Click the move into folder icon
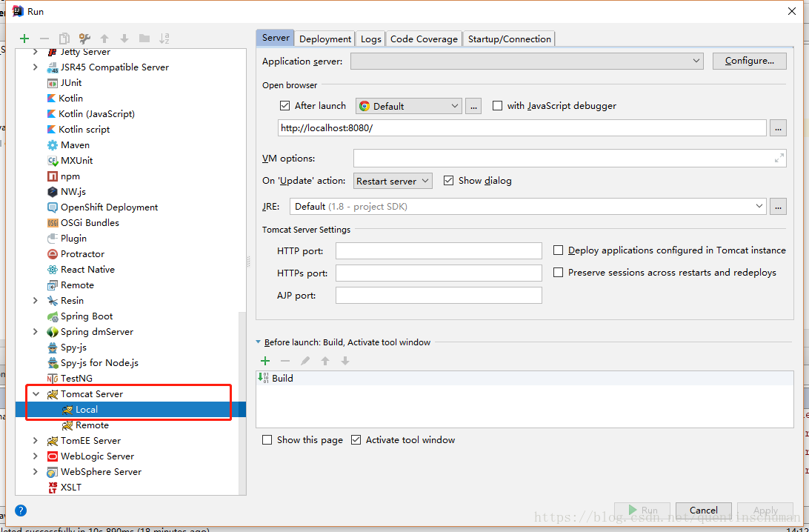The image size is (809, 532). 144,39
